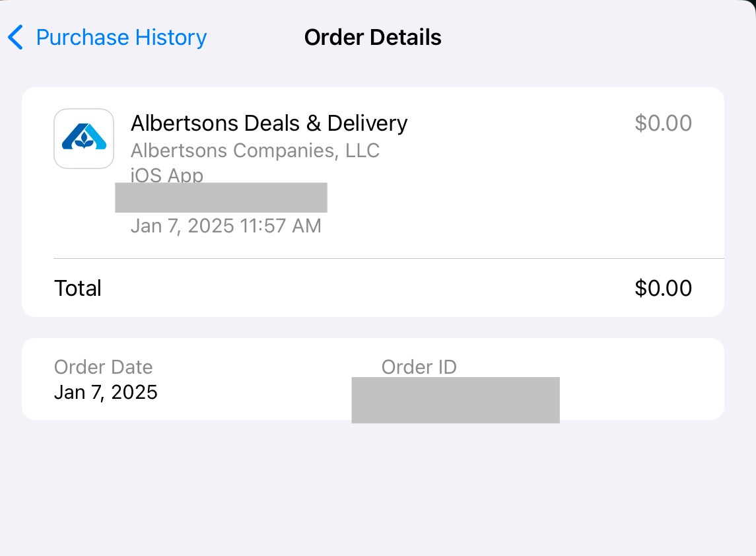
Task: Click the gray redacted box under iOS App
Action: point(221,197)
